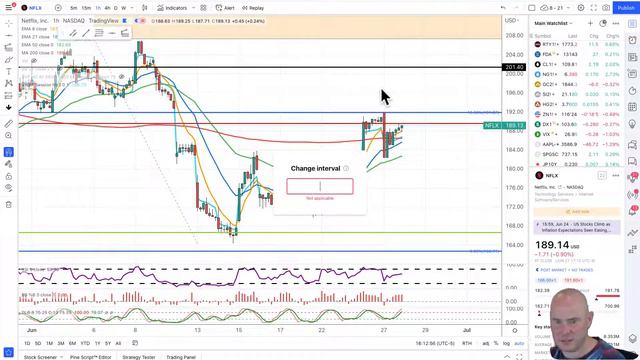
Task: Select the 4h interval
Action: (107, 8)
